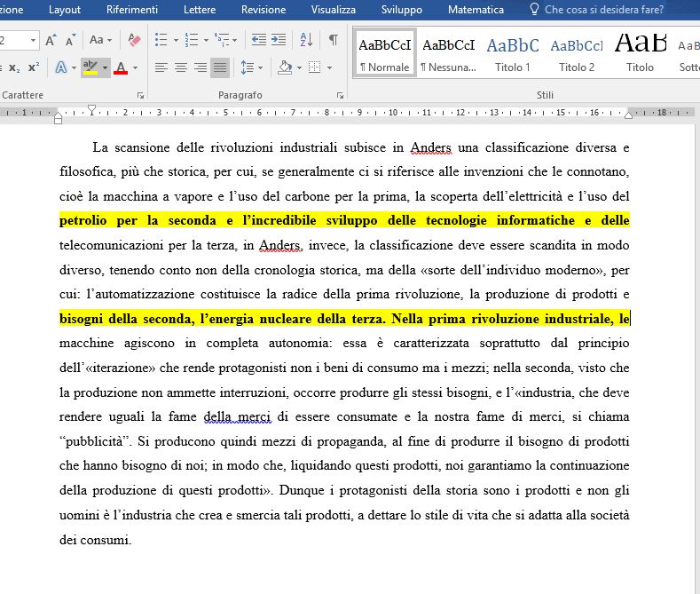
Task: Open the font color palette arrow
Action: point(135,68)
